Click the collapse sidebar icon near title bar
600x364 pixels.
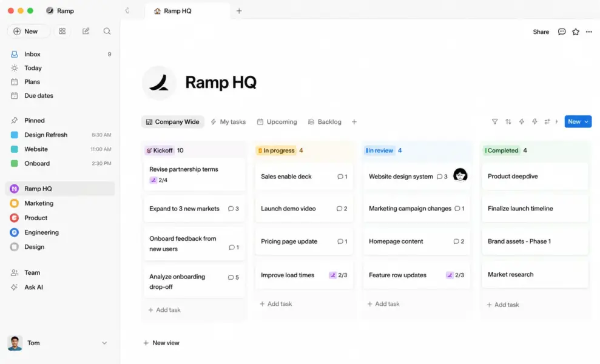coord(127,11)
